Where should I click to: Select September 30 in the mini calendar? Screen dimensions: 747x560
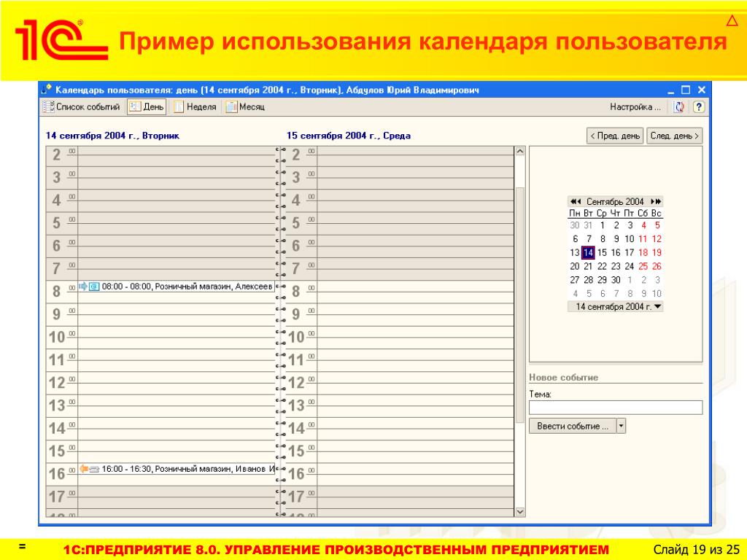(x=616, y=280)
